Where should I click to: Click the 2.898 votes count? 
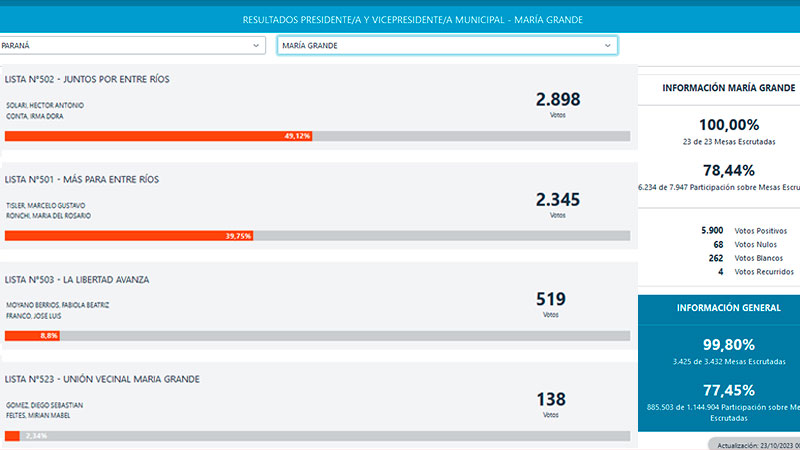(557, 100)
